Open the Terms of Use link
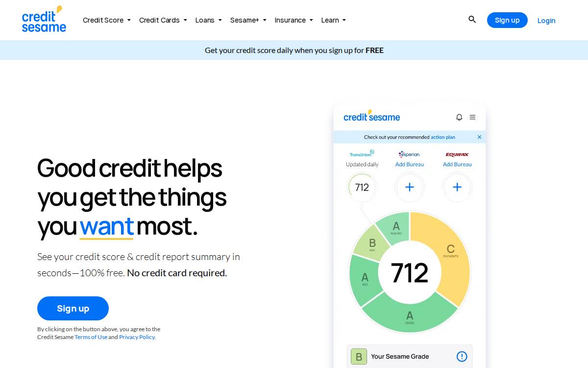588x368 pixels. coord(91,337)
